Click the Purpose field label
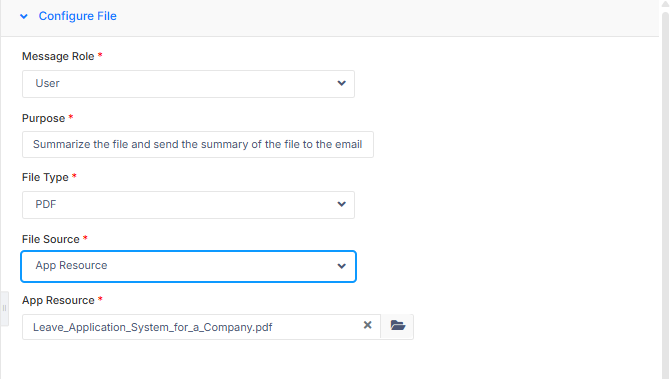Viewport: 672px width, 379px height. [43, 118]
